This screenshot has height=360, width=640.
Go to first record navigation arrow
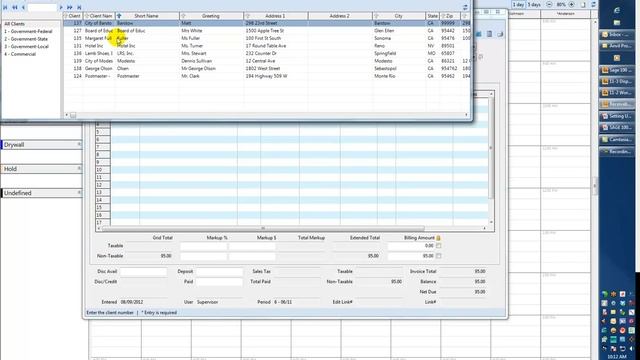click(5, 7)
